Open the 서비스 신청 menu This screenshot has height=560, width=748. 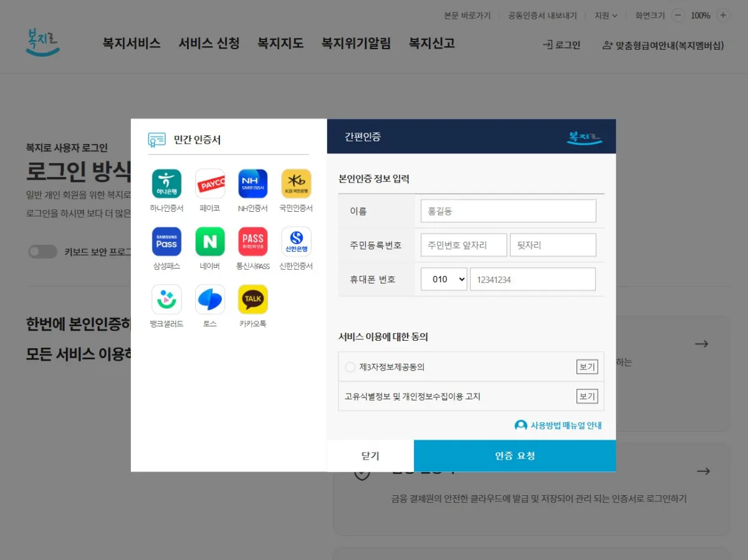pyautogui.click(x=209, y=43)
